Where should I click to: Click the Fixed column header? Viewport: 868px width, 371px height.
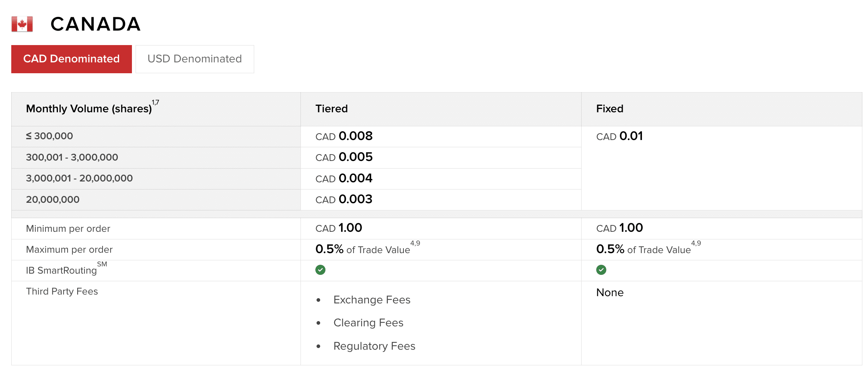(610, 109)
